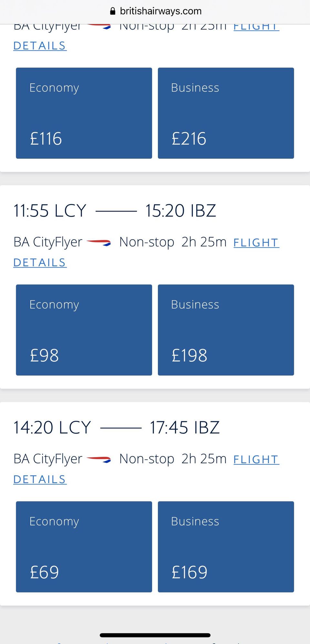The width and height of the screenshot is (310, 644).
Task: Tap the 17:45 IBZ arrival time
Action: pyautogui.click(x=184, y=427)
